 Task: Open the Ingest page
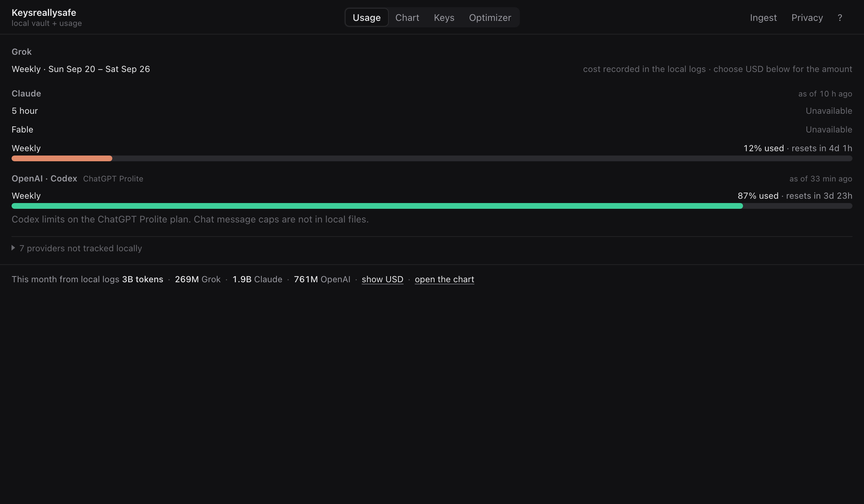point(763,18)
